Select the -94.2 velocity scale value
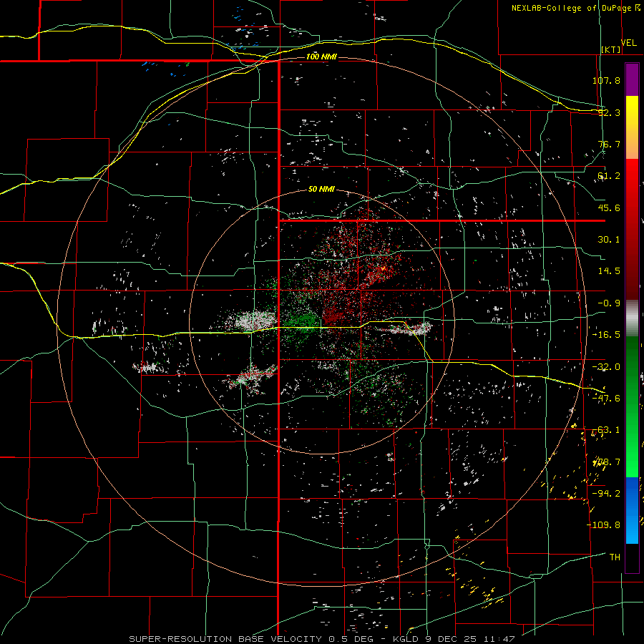This screenshot has width=644, height=644. [606, 493]
